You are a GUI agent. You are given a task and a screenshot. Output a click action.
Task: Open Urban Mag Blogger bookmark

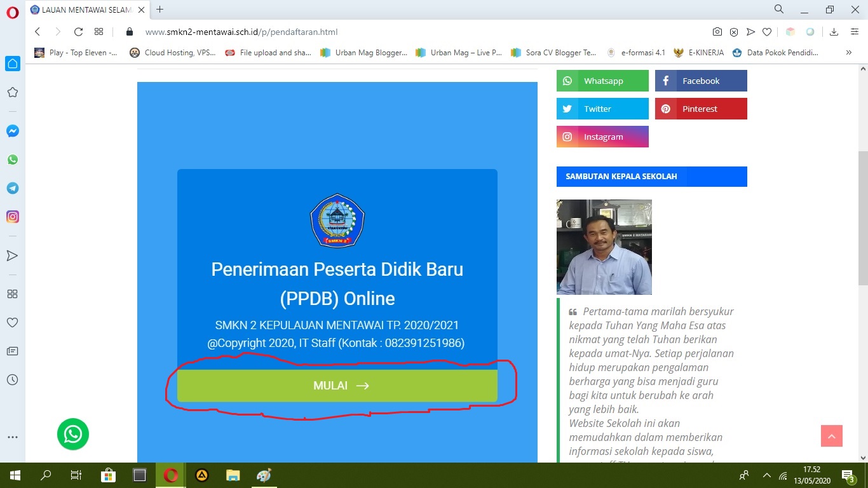(363, 53)
